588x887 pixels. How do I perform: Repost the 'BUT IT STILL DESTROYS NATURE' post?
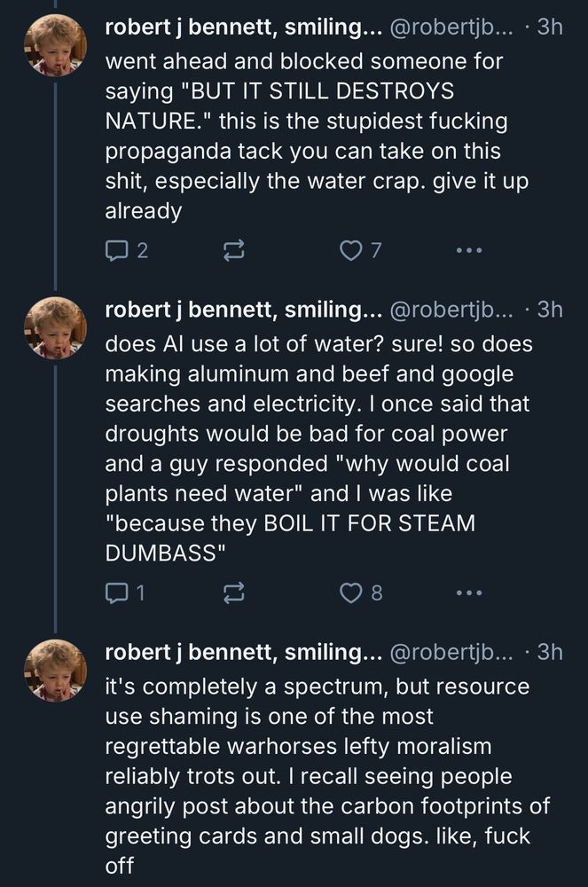point(233,250)
